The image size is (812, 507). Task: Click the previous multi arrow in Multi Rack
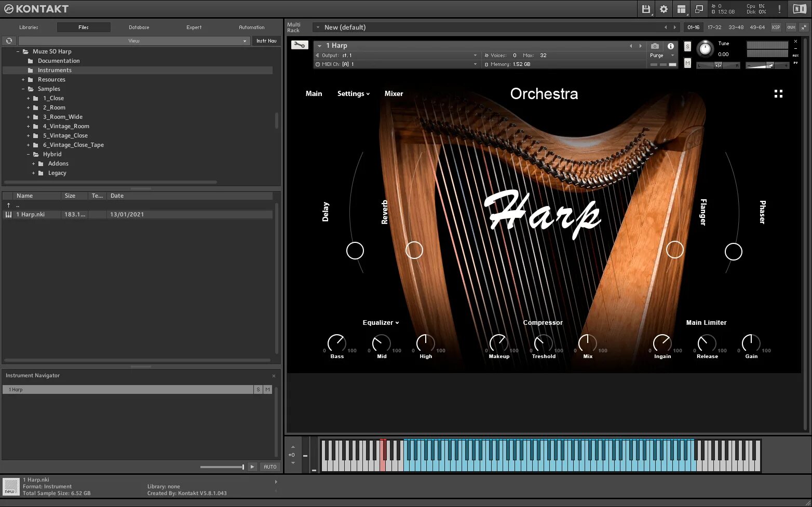[666, 27]
